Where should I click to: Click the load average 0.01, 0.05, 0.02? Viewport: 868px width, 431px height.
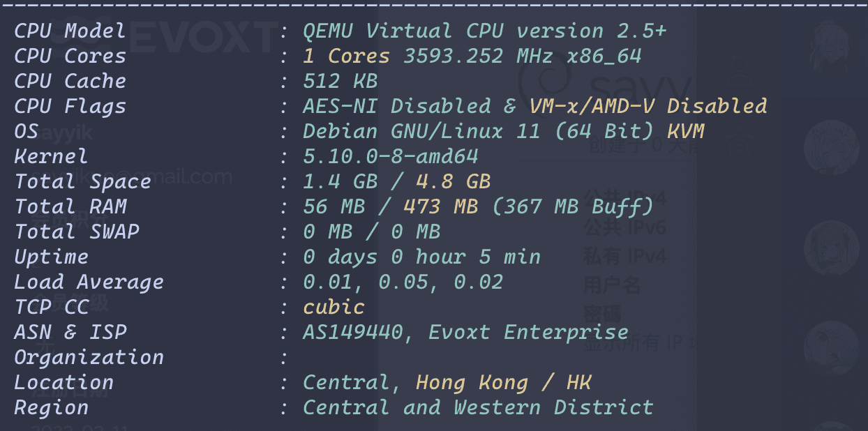coord(403,282)
